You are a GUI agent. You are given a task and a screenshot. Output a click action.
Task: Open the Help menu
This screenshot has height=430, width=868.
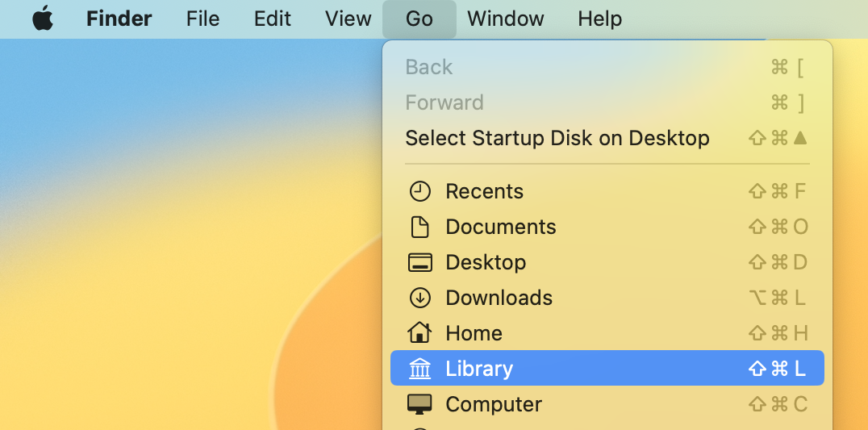[x=600, y=19]
